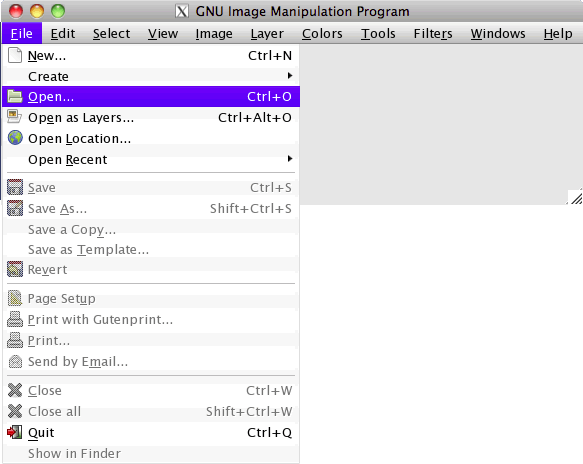Expand the Open Recent submenu arrow
Image resolution: width=583 pixels, height=464 pixels.
click(290, 159)
